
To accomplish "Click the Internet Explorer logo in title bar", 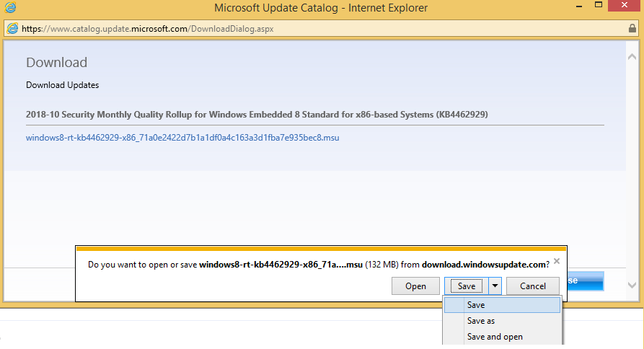I will [x=10, y=7].
